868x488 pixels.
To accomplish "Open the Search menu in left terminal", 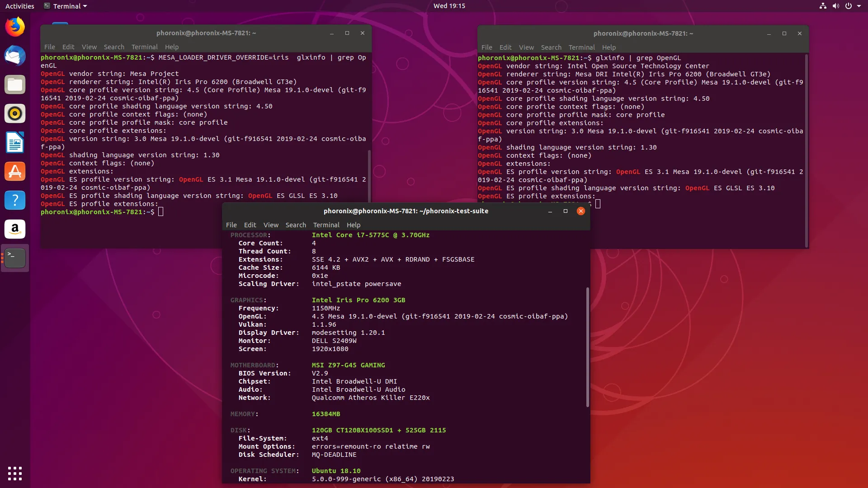I will [114, 47].
